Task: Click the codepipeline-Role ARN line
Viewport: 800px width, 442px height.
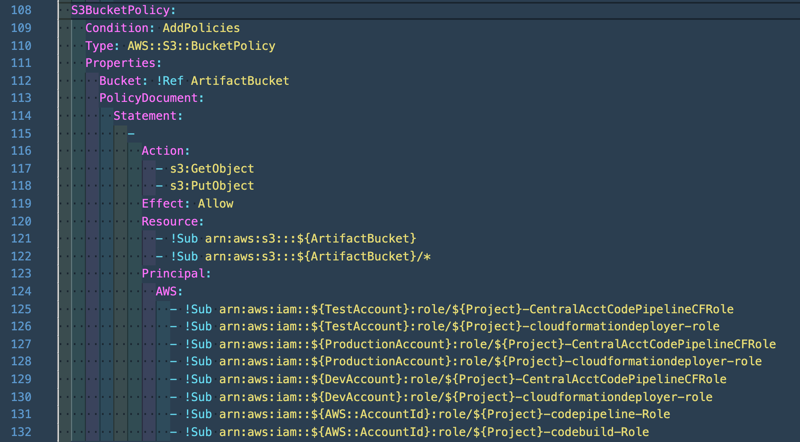Action: (x=444, y=414)
